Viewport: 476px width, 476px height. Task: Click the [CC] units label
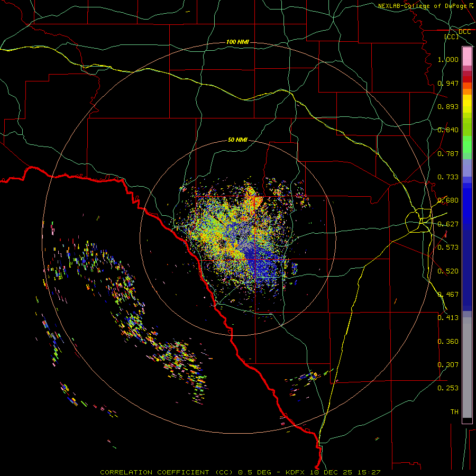[x=452, y=36]
